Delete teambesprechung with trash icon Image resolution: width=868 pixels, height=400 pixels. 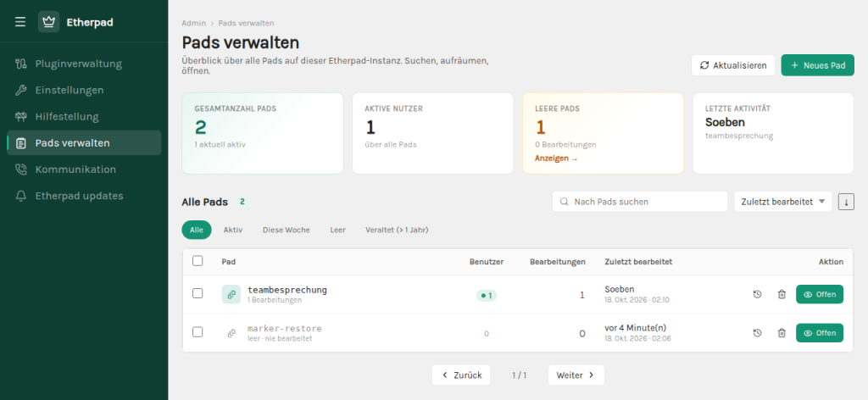(x=782, y=294)
